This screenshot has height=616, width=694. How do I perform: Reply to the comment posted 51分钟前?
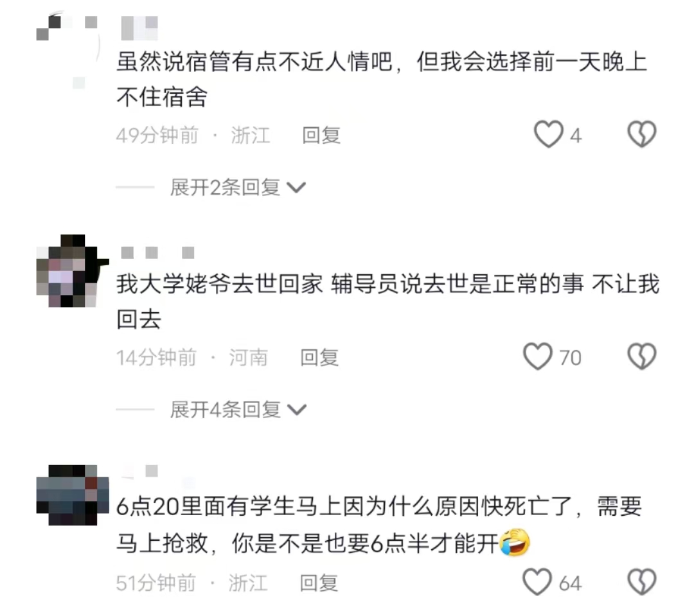[319, 583]
